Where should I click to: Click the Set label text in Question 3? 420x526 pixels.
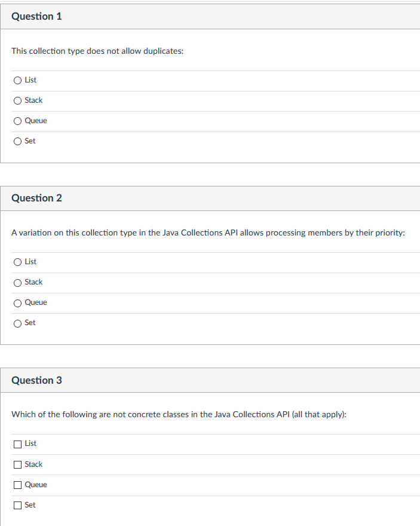click(30, 505)
